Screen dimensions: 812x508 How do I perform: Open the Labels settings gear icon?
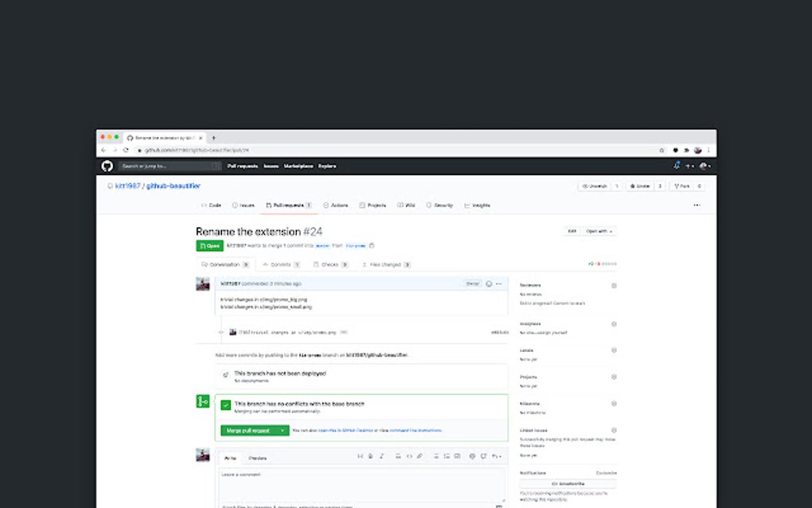tap(613, 350)
